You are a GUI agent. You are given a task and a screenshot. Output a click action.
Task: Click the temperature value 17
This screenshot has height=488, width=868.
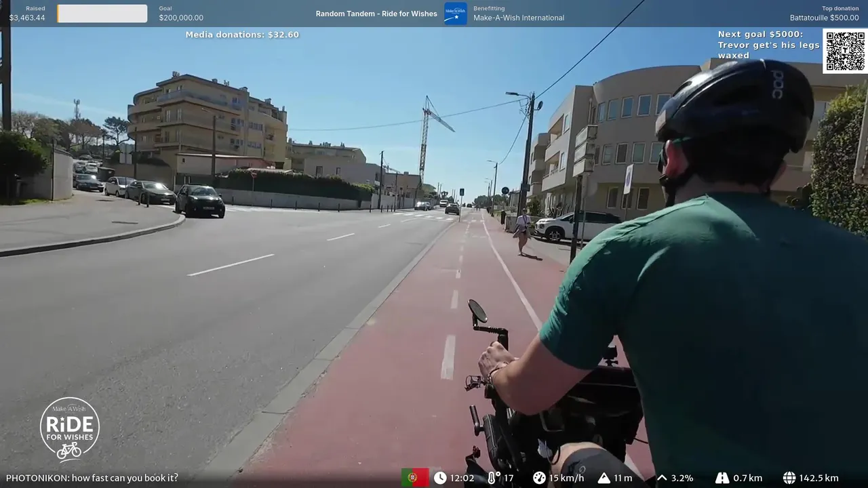[509, 478]
